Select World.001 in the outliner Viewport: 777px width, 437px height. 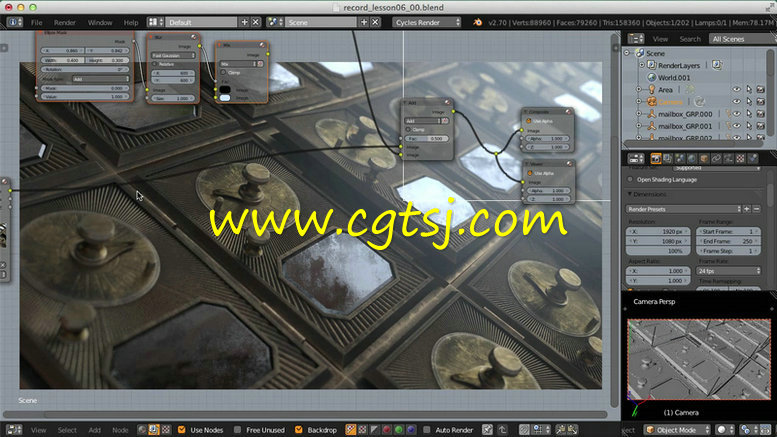674,78
